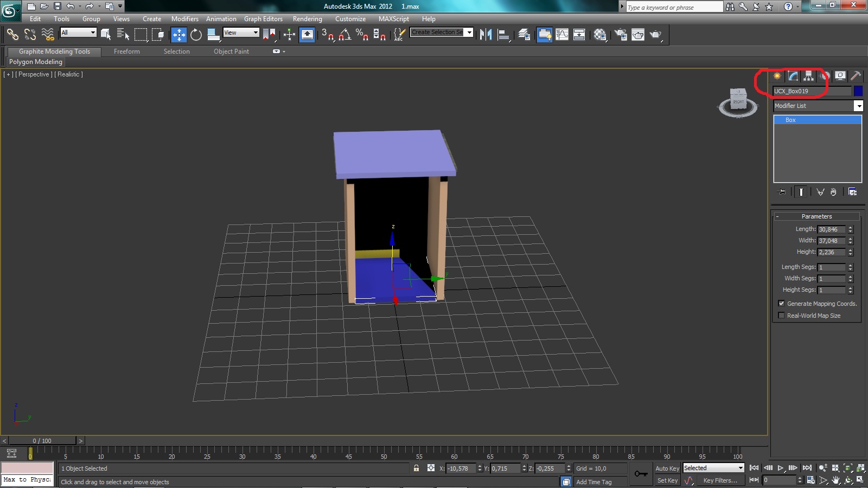Click the Key Filters button

pyautogui.click(x=720, y=480)
